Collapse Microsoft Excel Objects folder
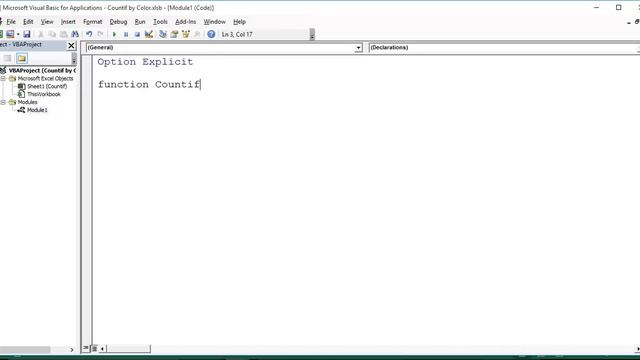 (3, 78)
